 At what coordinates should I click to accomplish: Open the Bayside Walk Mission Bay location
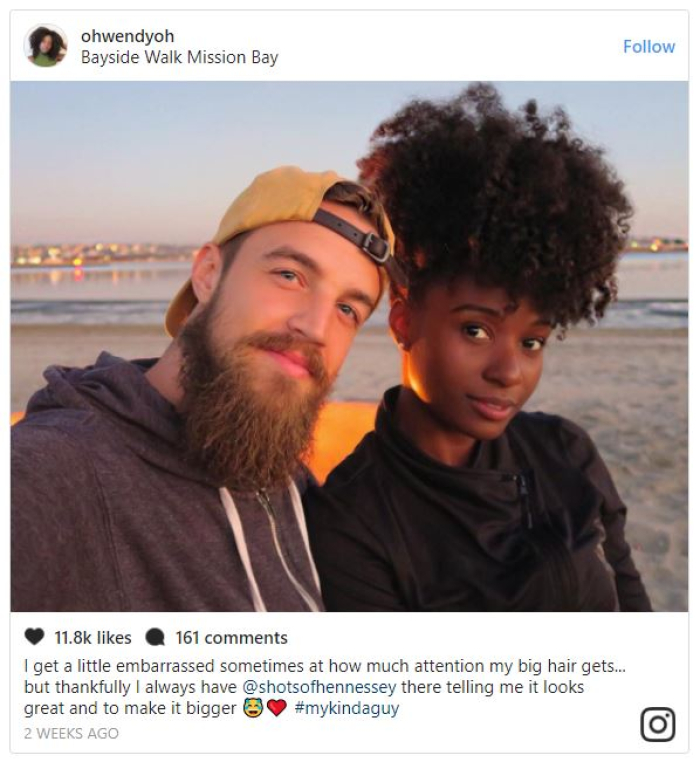[179, 57]
